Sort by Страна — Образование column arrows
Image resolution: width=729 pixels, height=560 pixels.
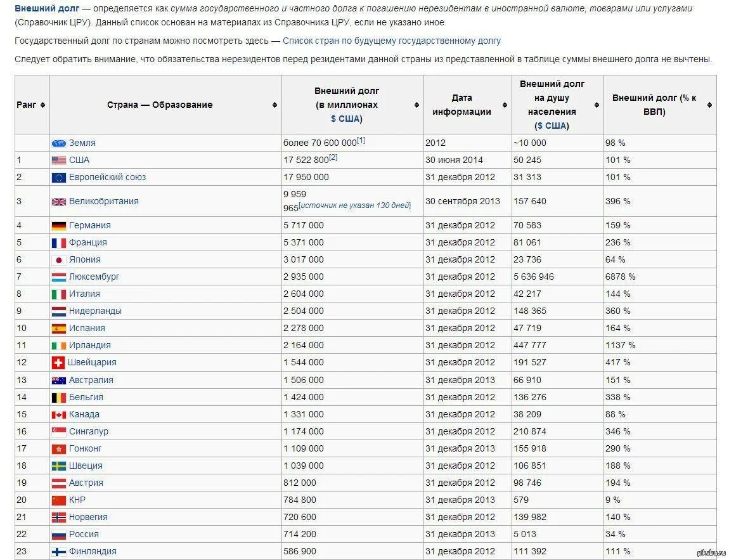[274, 105]
